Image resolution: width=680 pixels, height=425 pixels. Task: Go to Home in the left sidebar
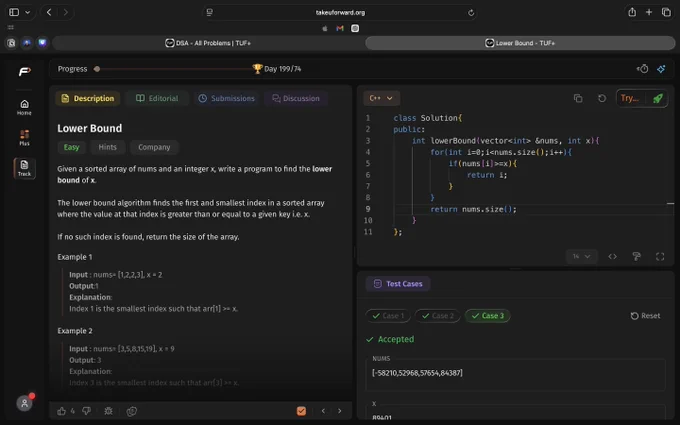[24, 107]
